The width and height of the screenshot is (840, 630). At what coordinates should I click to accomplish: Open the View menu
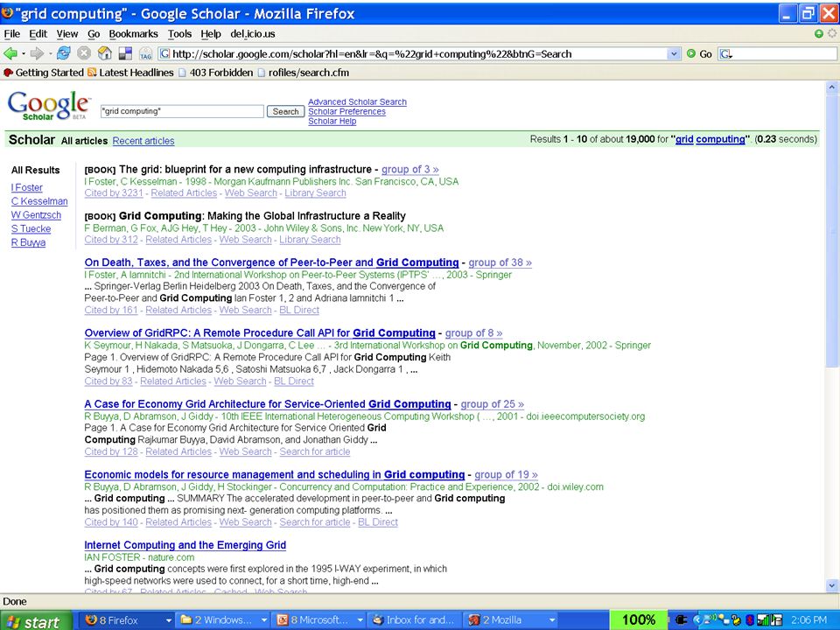point(67,34)
